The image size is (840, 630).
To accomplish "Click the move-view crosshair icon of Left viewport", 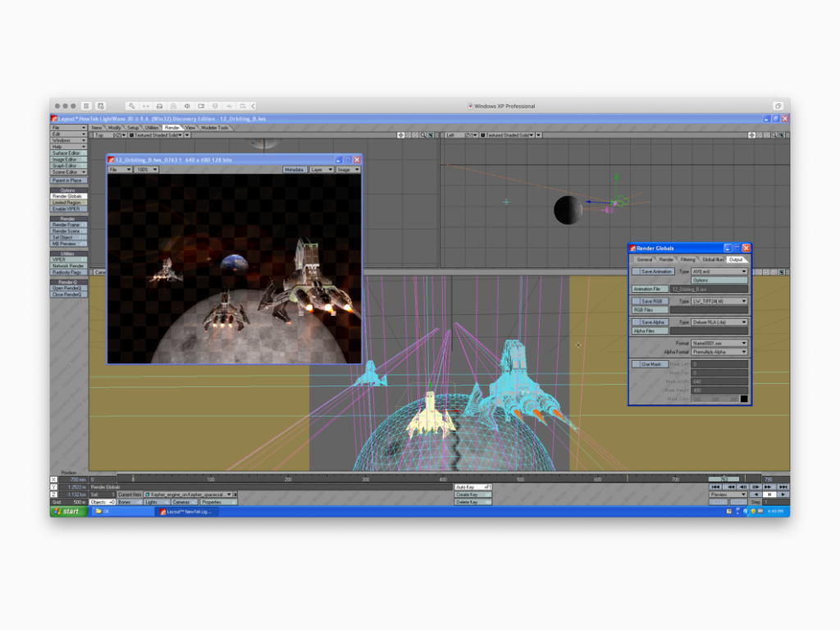I will [751, 135].
